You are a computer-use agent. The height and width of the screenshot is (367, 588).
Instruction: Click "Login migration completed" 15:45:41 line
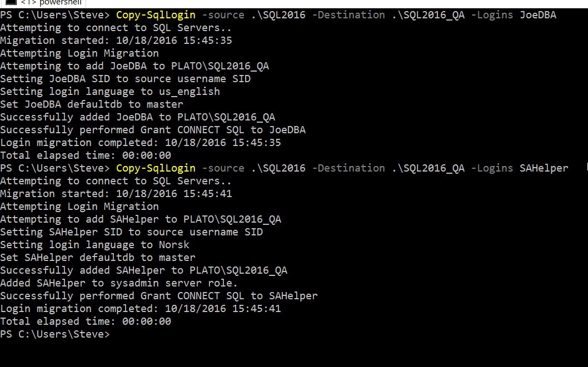[x=141, y=309]
